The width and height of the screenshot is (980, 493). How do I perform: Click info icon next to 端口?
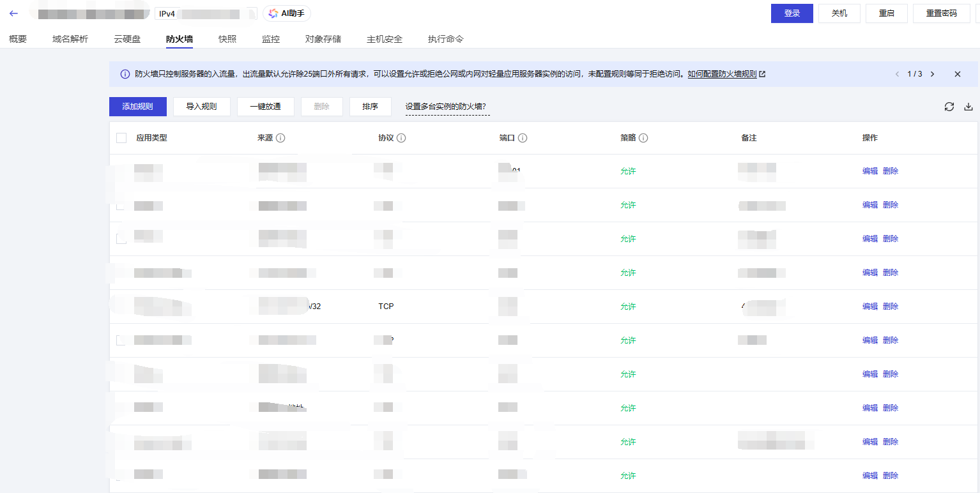click(523, 138)
